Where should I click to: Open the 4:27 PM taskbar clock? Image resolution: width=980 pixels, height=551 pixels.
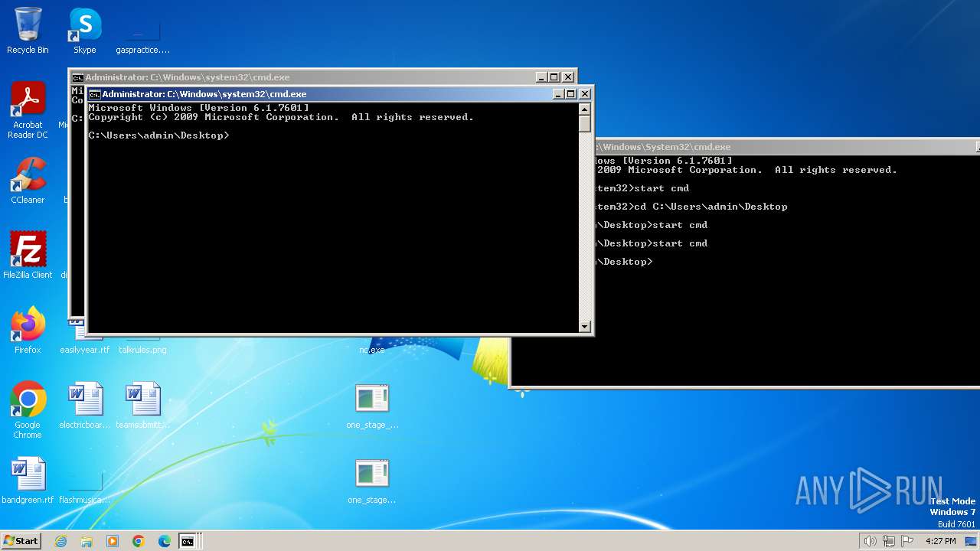click(x=940, y=541)
